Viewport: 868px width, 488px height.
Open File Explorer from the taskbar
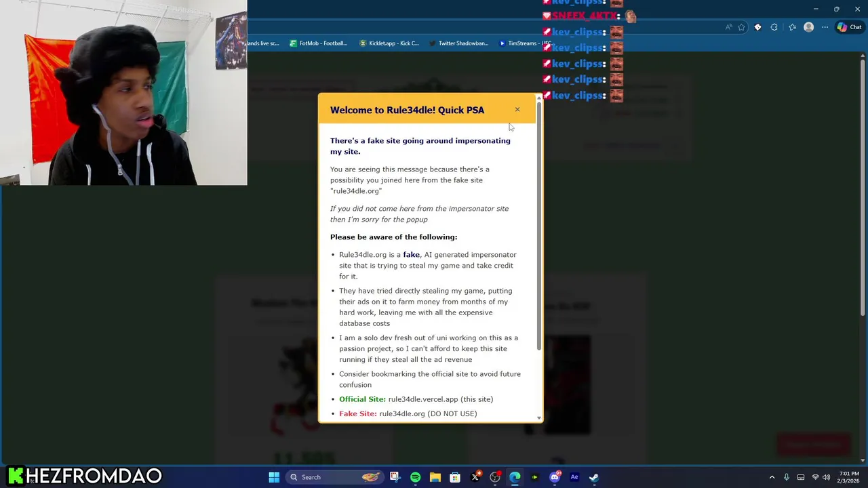click(x=435, y=477)
